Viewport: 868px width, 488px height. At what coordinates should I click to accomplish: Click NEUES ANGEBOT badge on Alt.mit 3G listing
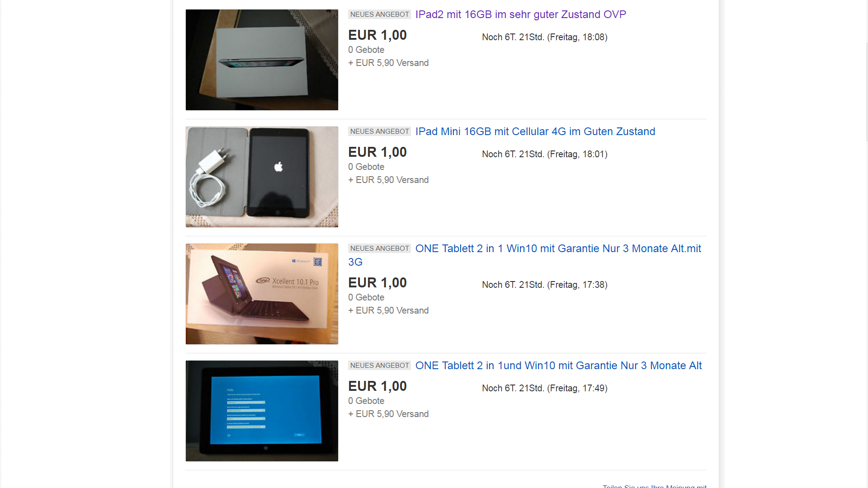point(379,249)
